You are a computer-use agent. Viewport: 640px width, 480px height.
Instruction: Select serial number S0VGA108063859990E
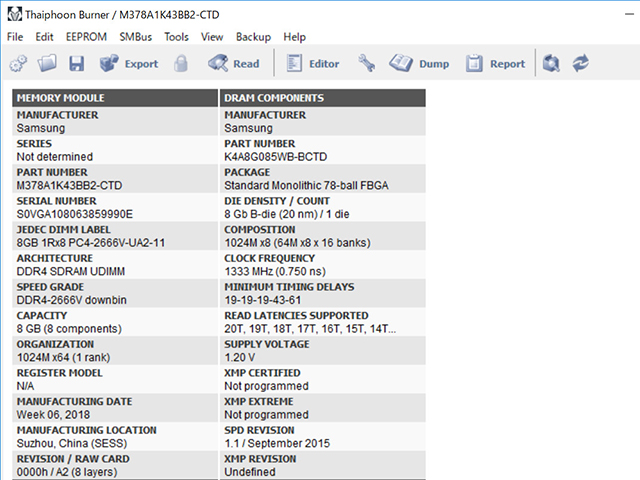pyautogui.click(x=75, y=214)
